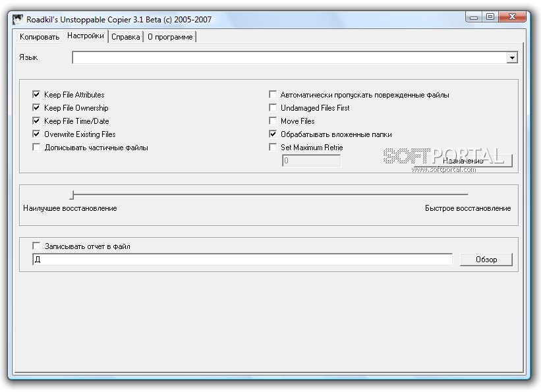Switch to the Копировать tab
The width and height of the screenshot is (541, 392).
(x=40, y=37)
